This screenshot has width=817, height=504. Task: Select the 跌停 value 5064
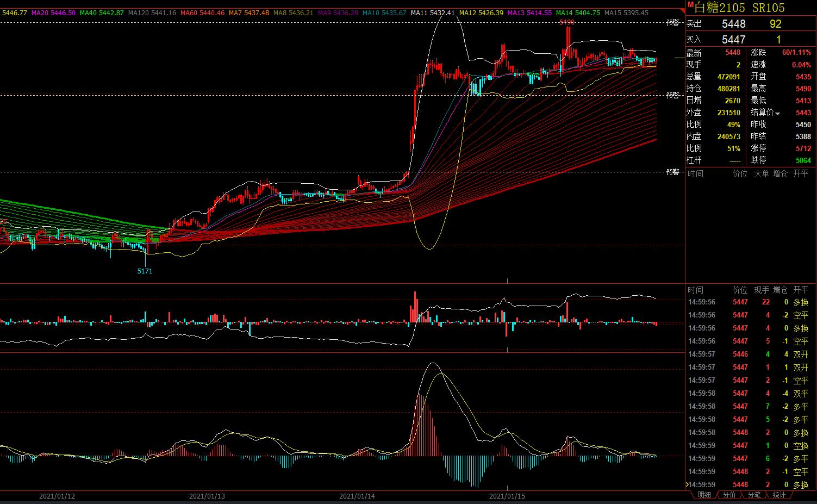pyautogui.click(x=803, y=160)
